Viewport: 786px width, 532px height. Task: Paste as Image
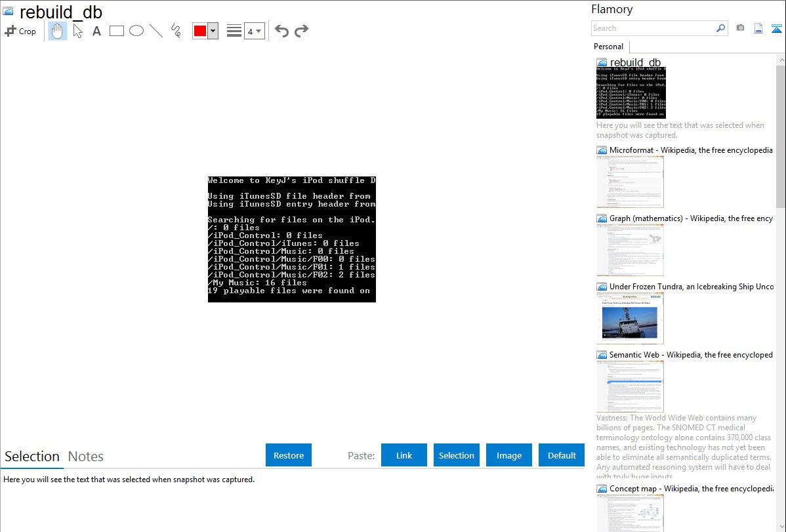[509, 455]
